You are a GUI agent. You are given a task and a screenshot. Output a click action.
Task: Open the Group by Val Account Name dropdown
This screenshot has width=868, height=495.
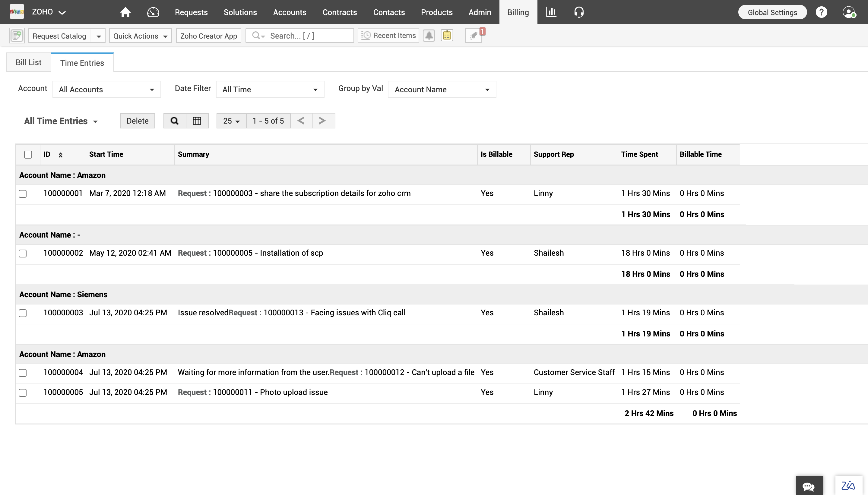pyautogui.click(x=442, y=90)
